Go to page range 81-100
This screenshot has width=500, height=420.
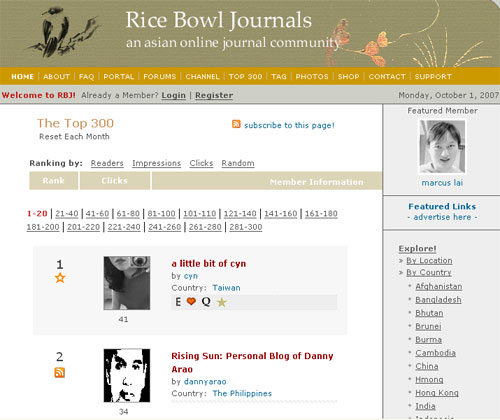click(x=161, y=214)
